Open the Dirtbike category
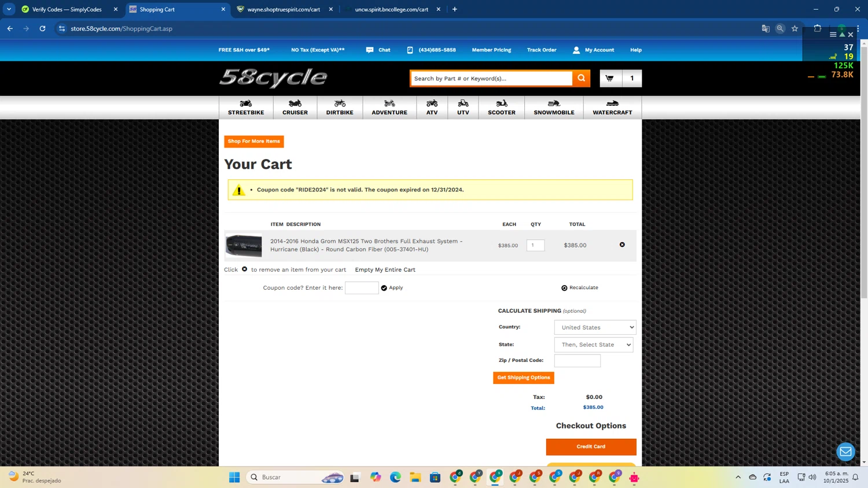The image size is (868, 488). tap(340, 108)
